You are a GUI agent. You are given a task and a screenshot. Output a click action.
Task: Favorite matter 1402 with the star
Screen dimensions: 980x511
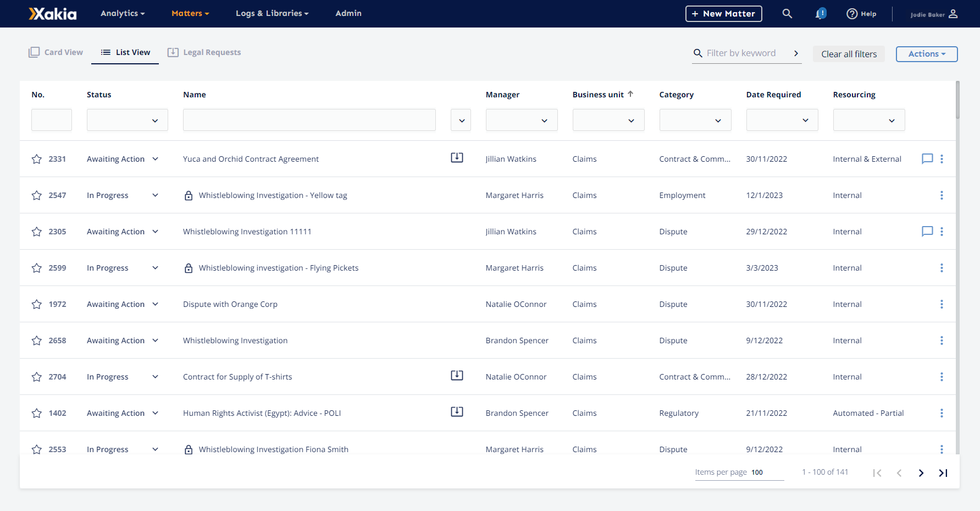pyautogui.click(x=36, y=413)
